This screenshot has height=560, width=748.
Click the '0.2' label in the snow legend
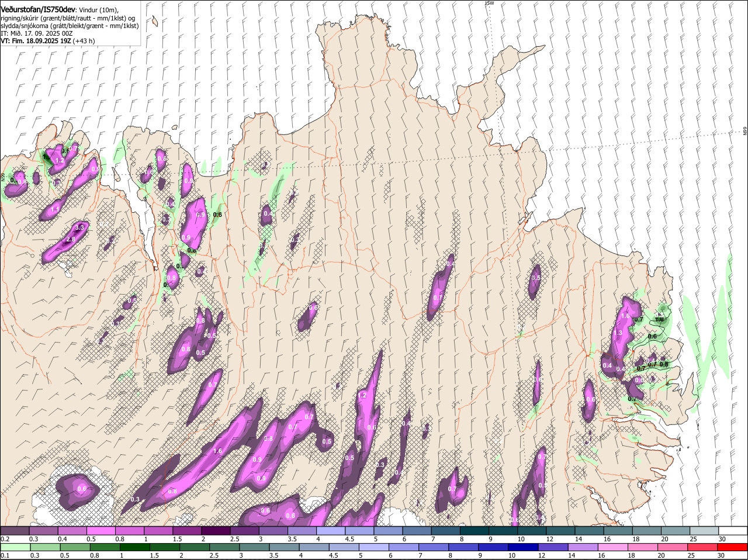coord(5,539)
